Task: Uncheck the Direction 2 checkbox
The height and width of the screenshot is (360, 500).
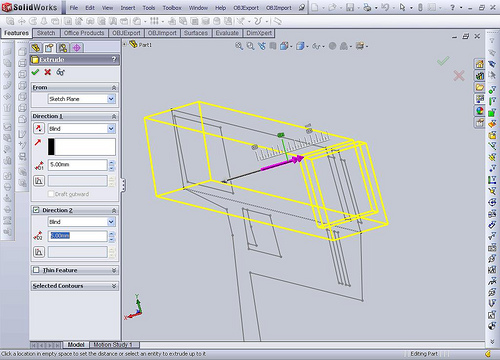Action: point(36,210)
